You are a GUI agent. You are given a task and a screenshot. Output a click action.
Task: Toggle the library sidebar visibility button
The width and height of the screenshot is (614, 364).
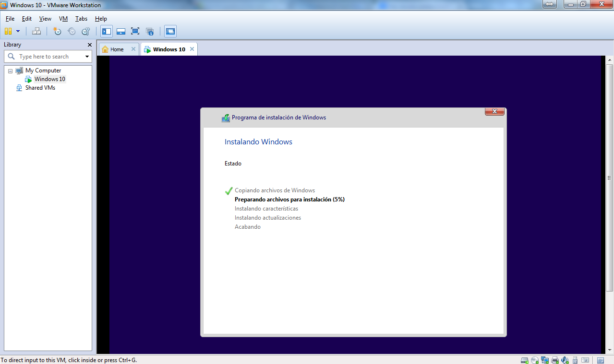tap(107, 32)
